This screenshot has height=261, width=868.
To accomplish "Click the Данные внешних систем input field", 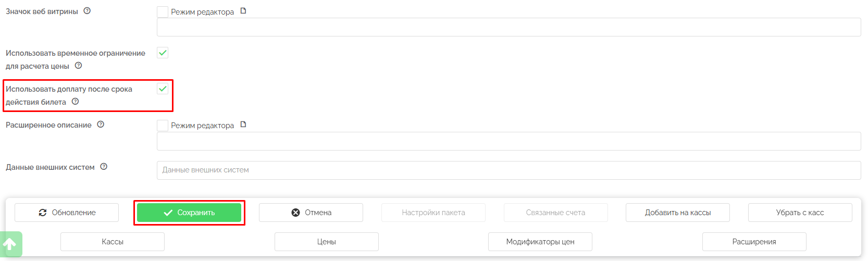I will [509, 170].
